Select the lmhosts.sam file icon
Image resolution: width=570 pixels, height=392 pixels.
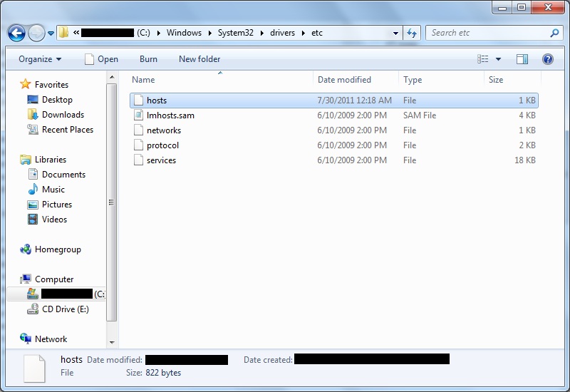(x=138, y=115)
